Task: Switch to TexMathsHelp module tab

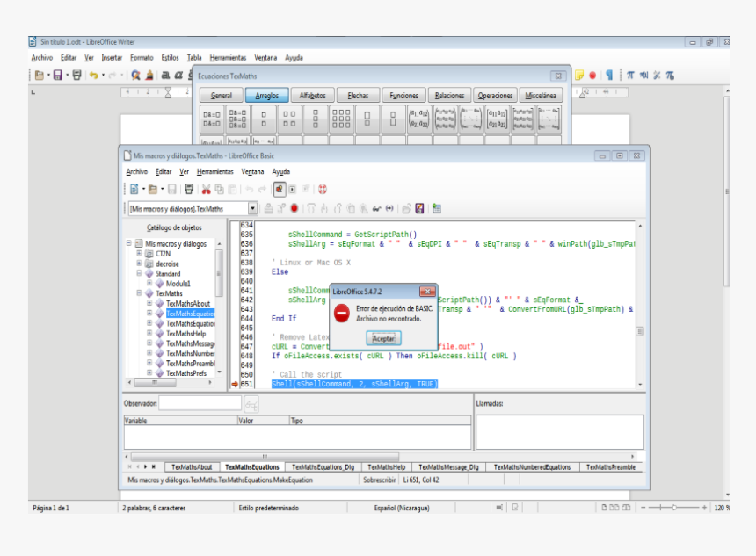Action: tap(386, 467)
